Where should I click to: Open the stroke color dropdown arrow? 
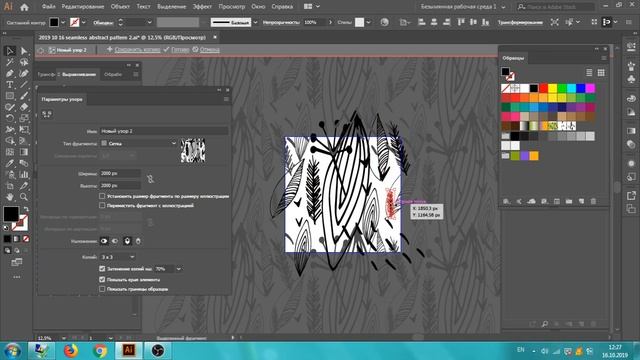tap(84, 22)
